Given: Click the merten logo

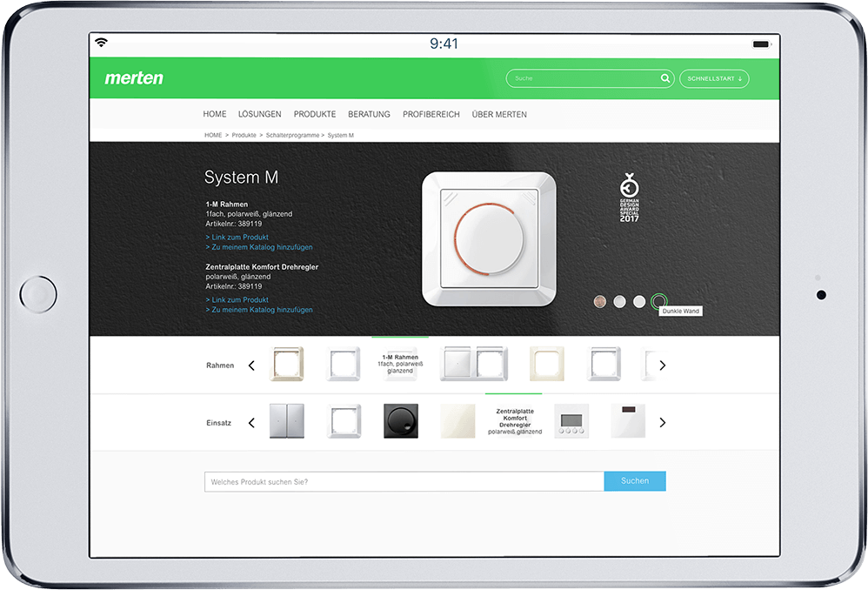Looking at the screenshot, I should pyautogui.click(x=134, y=78).
